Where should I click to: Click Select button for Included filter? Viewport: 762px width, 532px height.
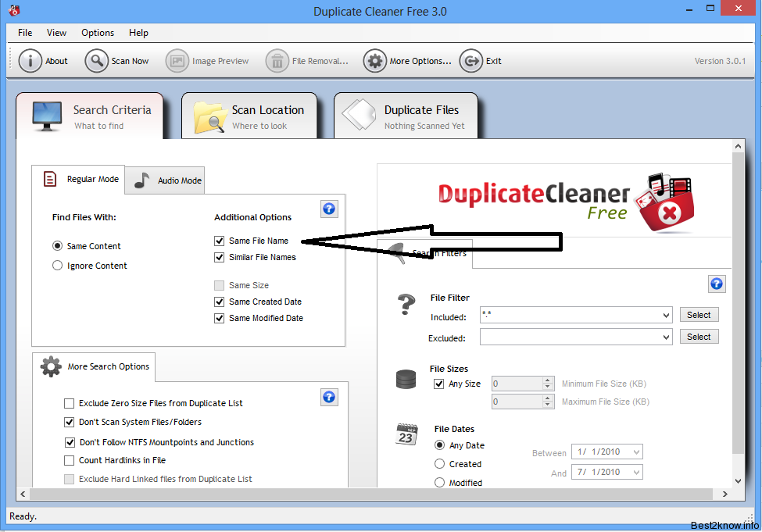pos(699,315)
